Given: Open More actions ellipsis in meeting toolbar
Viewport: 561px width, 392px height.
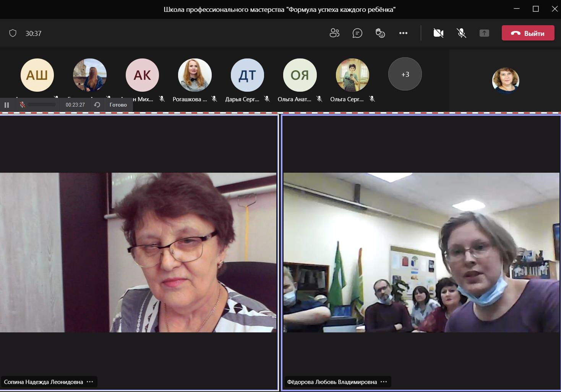Looking at the screenshot, I should click(x=403, y=33).
